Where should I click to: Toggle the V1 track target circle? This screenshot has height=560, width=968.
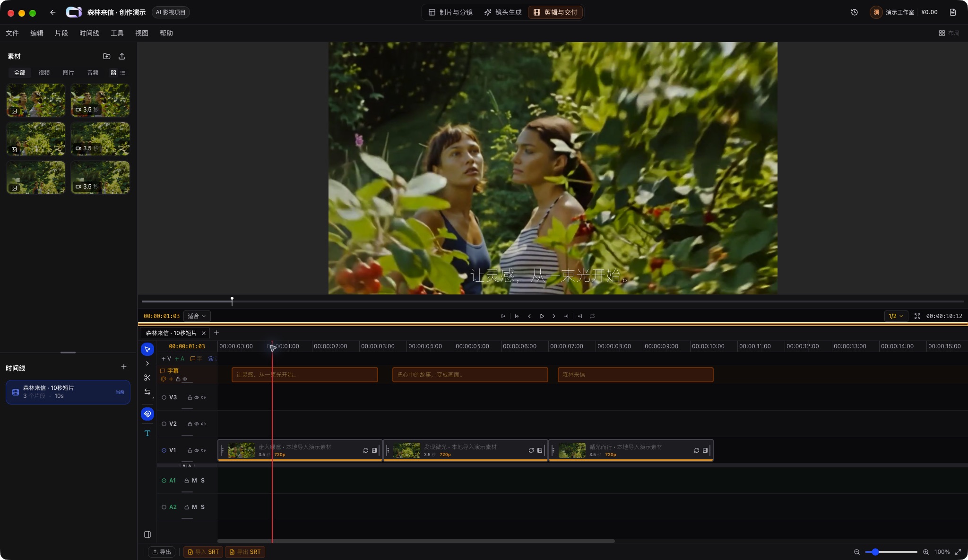(x=164, y=450)
